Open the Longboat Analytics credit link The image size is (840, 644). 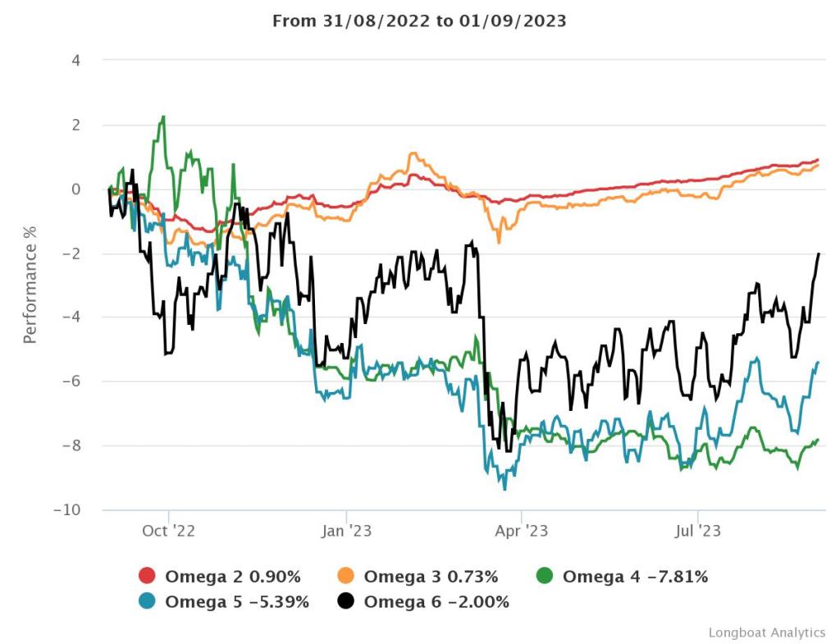(766, 633)
